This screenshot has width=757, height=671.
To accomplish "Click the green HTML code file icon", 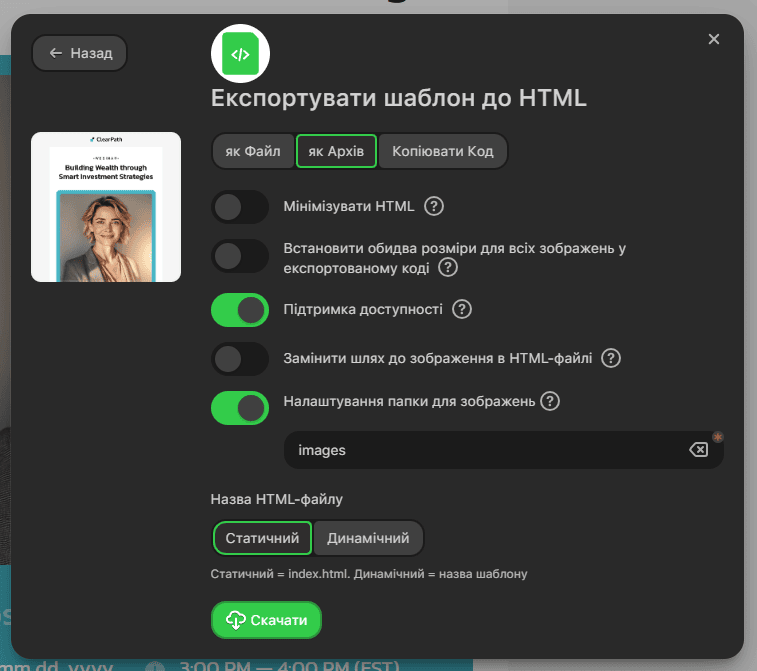I will 240,54.
